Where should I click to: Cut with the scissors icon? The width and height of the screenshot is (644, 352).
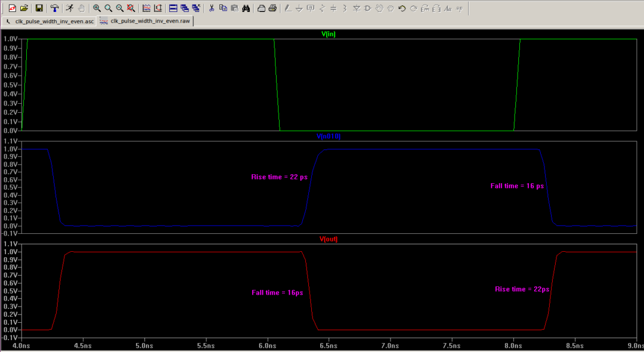tap(212, 8)
